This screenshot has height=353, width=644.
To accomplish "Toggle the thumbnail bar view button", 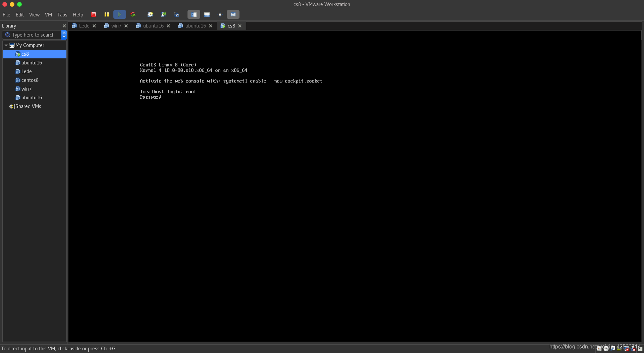I will (x=207, y=14).
